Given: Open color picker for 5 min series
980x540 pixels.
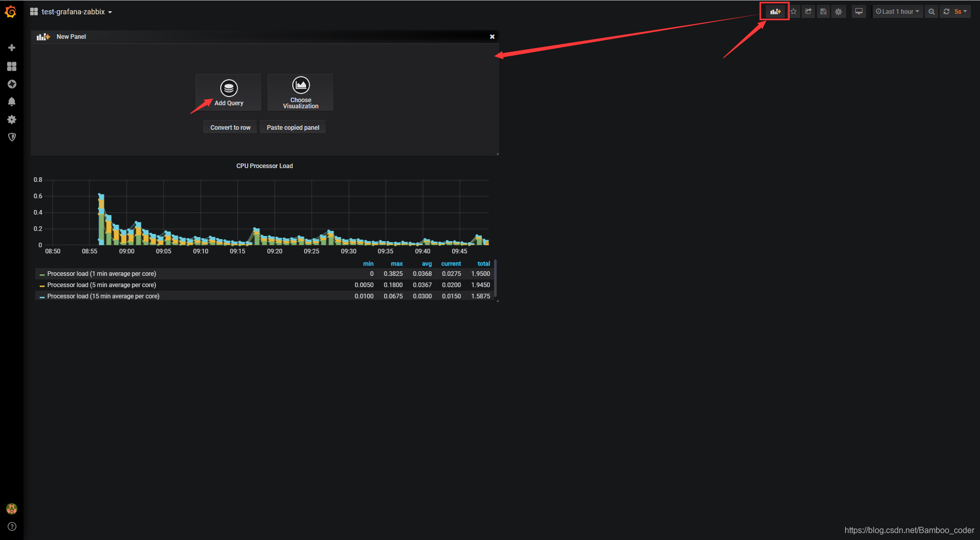Looking at the screenshot, I should coord(42,286).
